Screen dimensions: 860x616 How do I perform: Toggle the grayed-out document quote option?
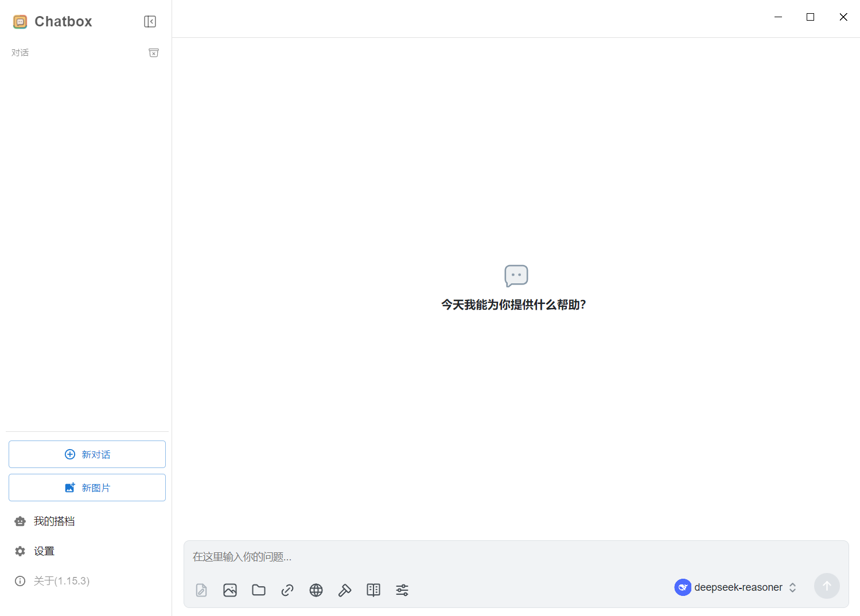tap(201, 590)
